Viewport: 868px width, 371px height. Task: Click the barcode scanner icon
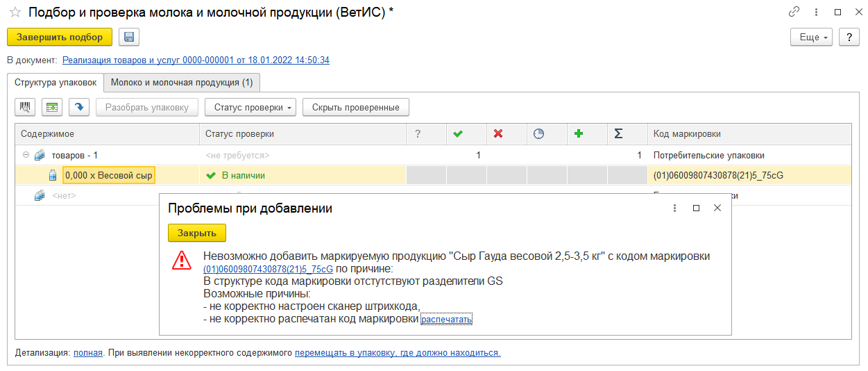(x=26, y=107)
